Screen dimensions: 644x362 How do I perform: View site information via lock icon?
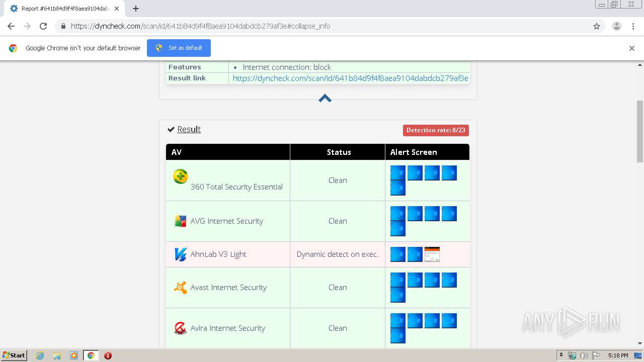pos(63,26)
